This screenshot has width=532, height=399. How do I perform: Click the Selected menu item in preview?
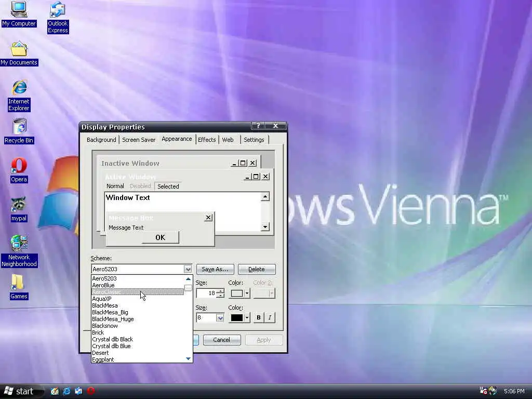[168, 187]
